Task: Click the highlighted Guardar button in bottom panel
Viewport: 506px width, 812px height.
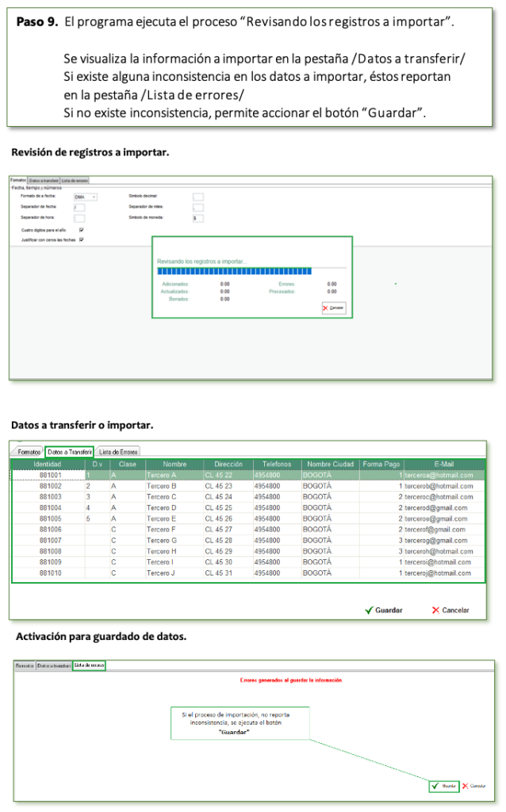Action: (444, 786)
